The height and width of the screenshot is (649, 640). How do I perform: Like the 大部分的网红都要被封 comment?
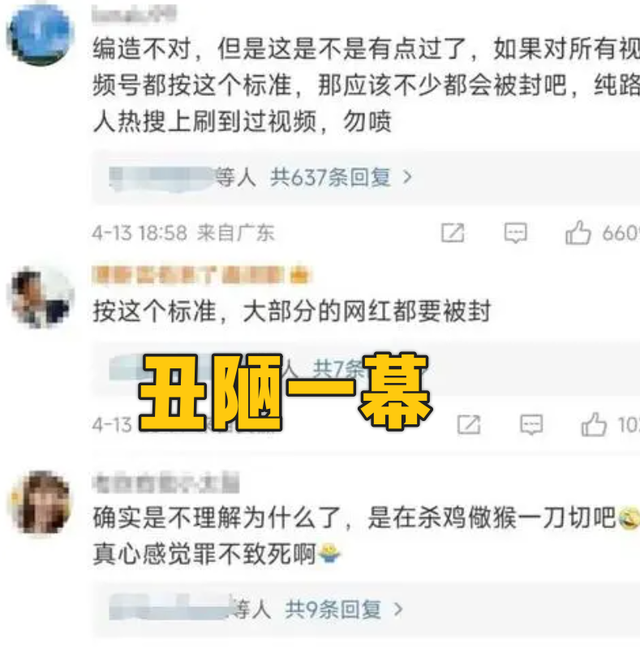pos(594,424)
